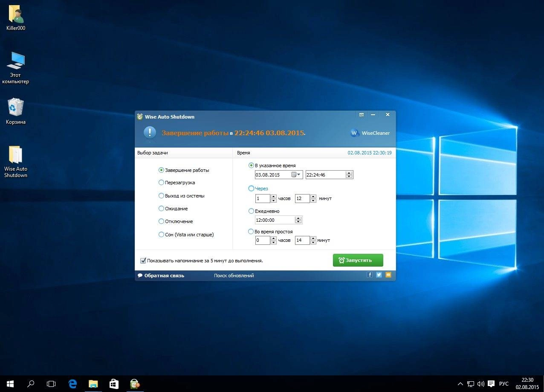Click the idle minutes field showing 14
This screenshot has width=544, height=392.
(x=302, y=241)
